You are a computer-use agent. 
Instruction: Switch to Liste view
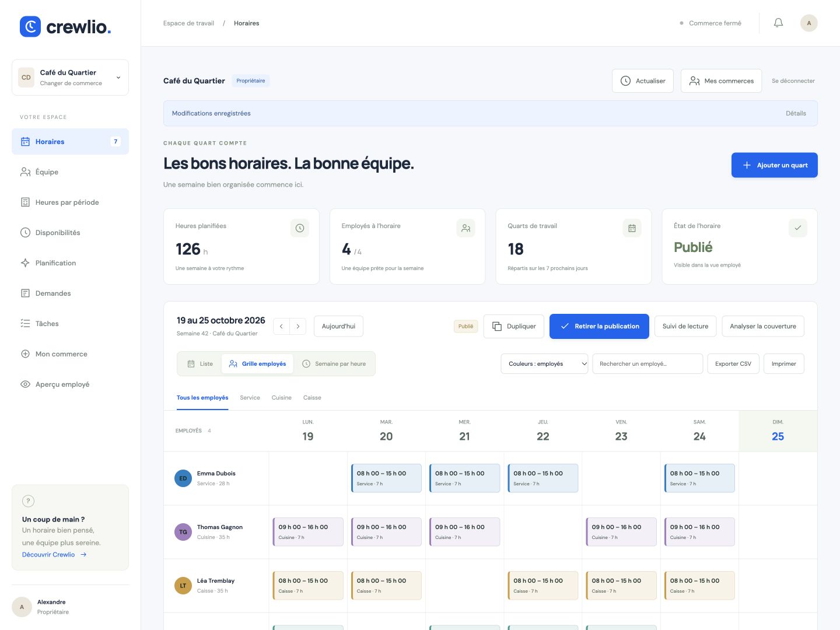(x=200, y=364)
